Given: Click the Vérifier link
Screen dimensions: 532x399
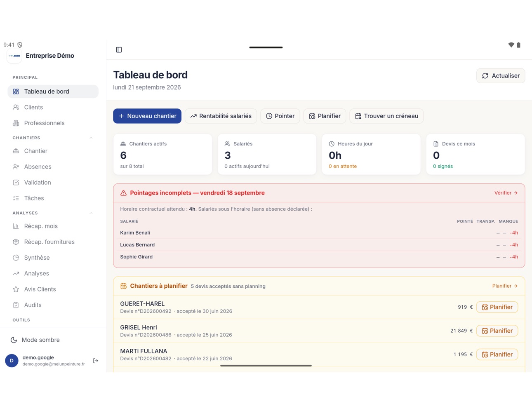Looking at the screenshot, I should [x=506, y=193].
